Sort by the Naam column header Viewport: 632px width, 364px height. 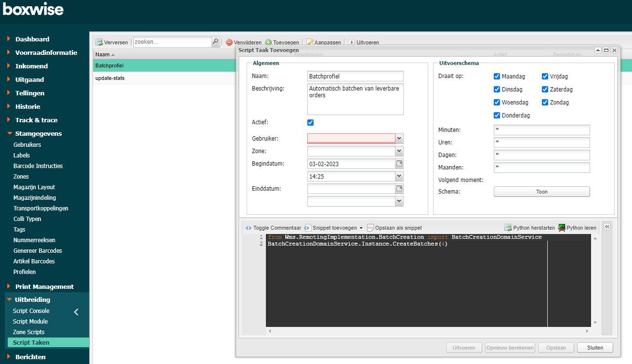coord(105,55)
